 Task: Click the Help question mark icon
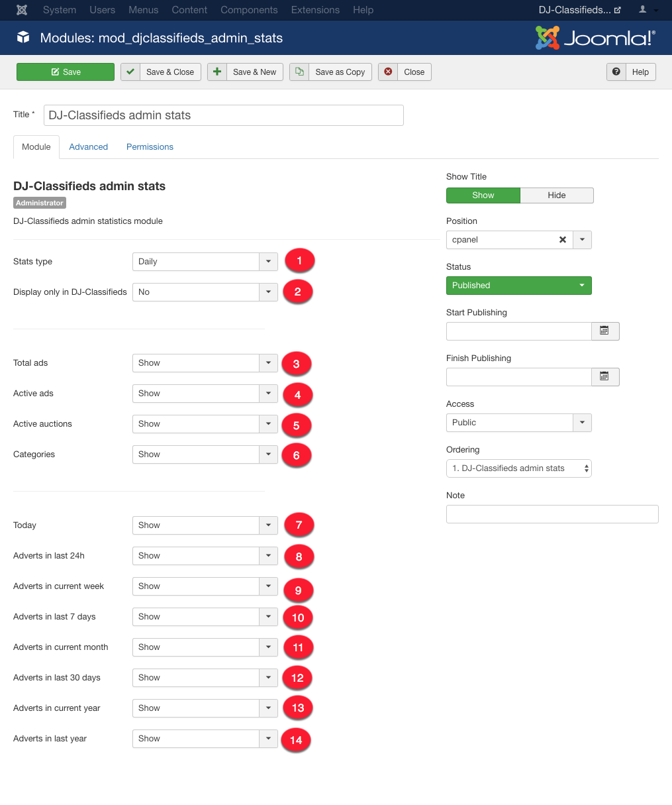tap(616, 72)
